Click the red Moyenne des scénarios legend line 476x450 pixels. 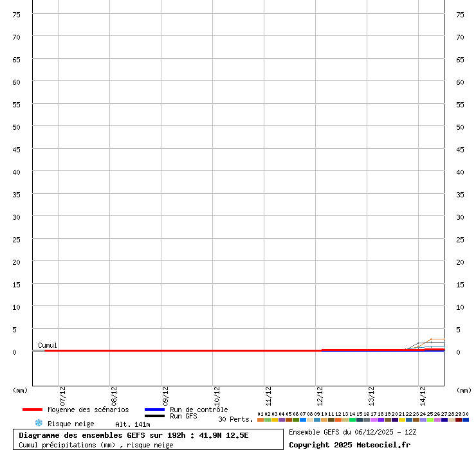pos(32,410)
